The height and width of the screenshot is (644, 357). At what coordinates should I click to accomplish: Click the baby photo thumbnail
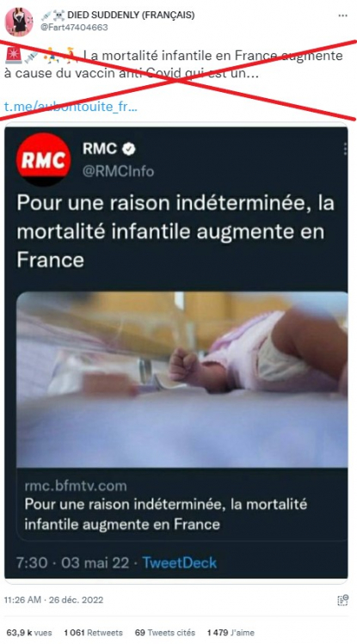182,379
